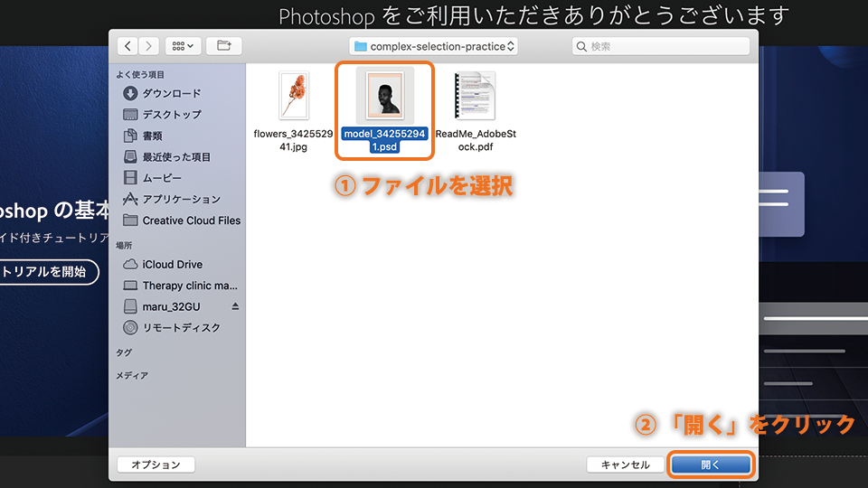The width and height of the screenshot is (868, 488).
Task: Select the model_342552941.psd file thumbnail
Action: tap(384, 96)
